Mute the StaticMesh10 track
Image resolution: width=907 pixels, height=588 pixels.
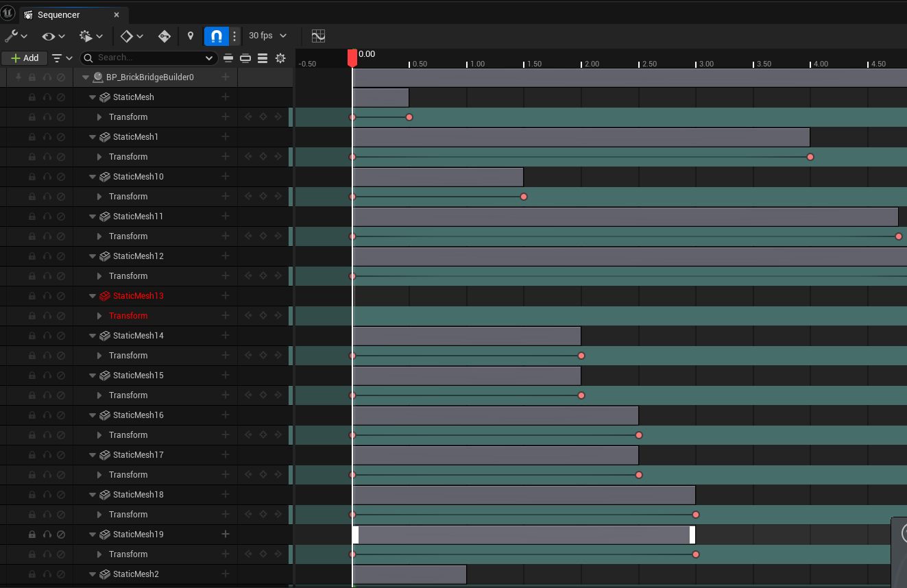61,177
